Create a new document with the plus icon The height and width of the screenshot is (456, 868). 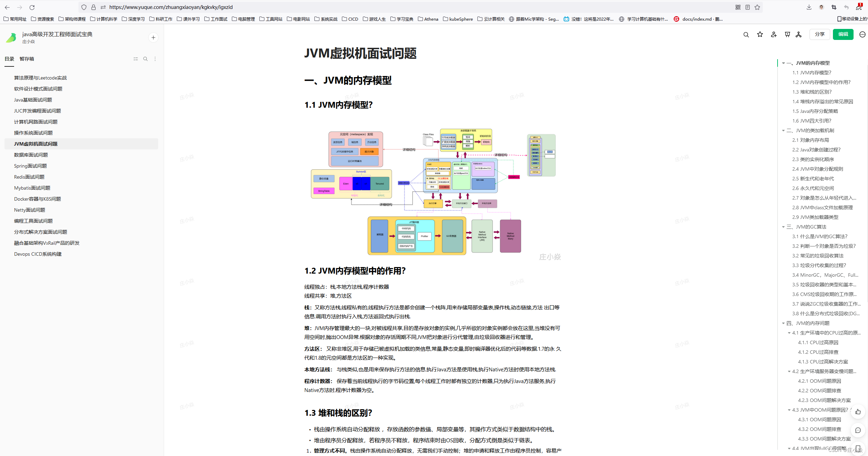(x=153, y=37)
